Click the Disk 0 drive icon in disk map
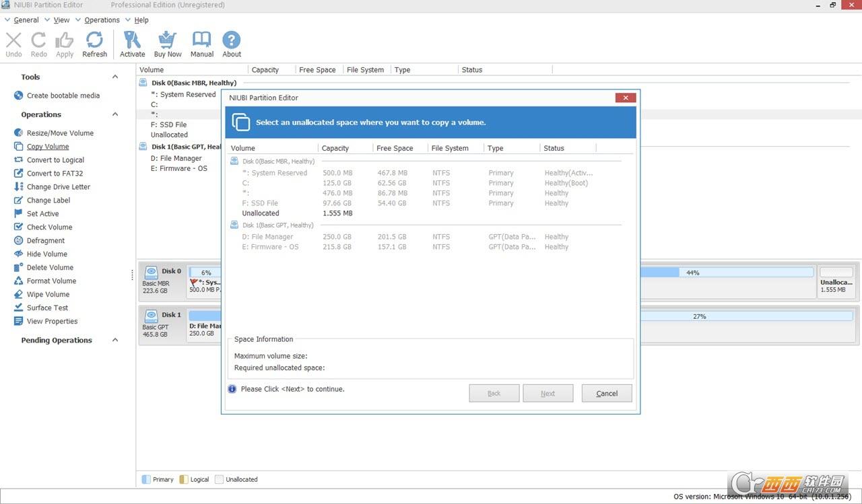The width and height of the screenshot is (862, 504). tap(152, 272)
